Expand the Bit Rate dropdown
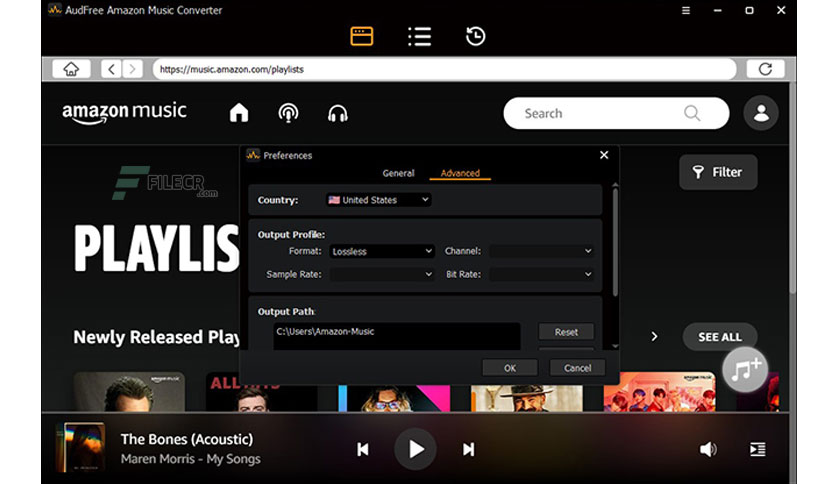This screenshot has width=836, height=484. [542, 274]
